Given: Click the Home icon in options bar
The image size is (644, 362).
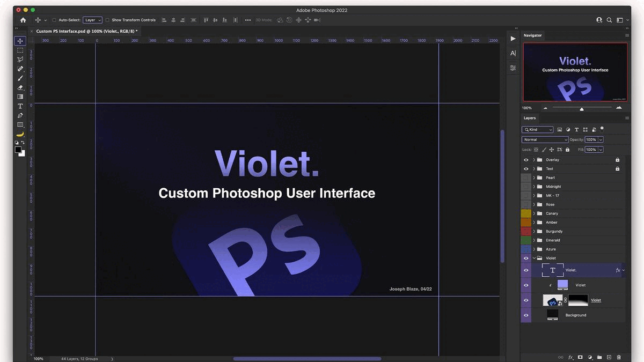Looking at the screenshot, I should point(23,20).
